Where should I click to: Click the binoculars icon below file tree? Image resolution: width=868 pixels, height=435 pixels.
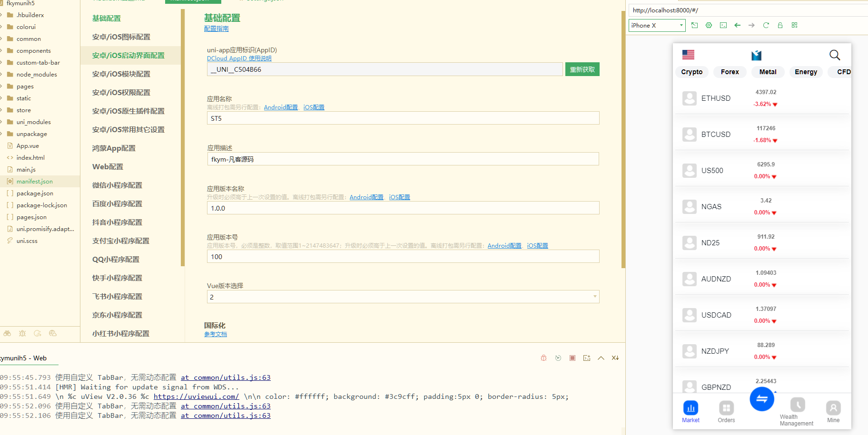tap(7, 333)
